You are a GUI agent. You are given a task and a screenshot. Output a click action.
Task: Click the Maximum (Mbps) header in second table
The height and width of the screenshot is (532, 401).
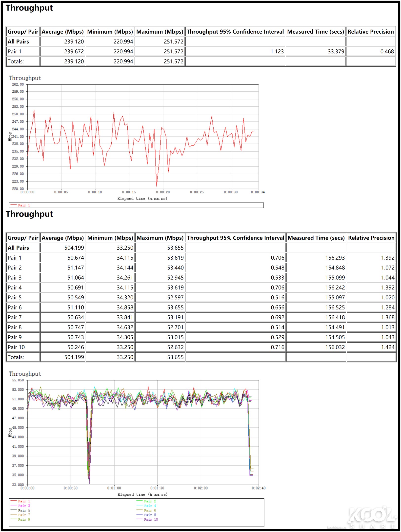tap(160, 238)
